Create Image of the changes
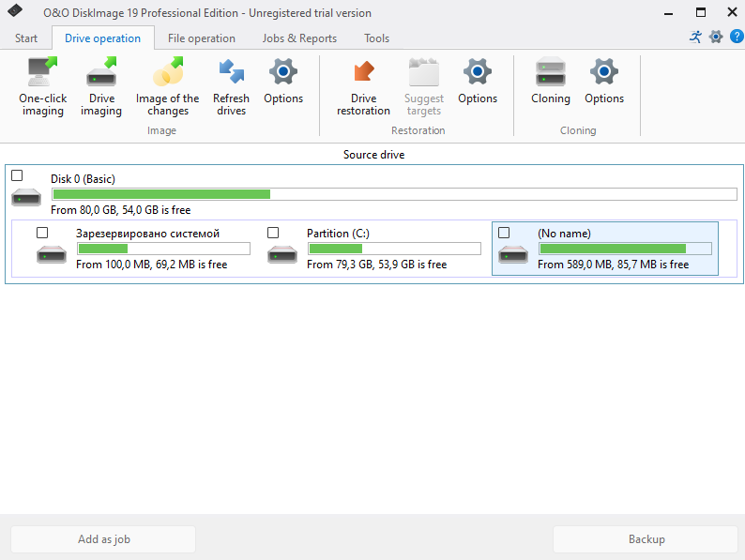 tap(167, 86)
